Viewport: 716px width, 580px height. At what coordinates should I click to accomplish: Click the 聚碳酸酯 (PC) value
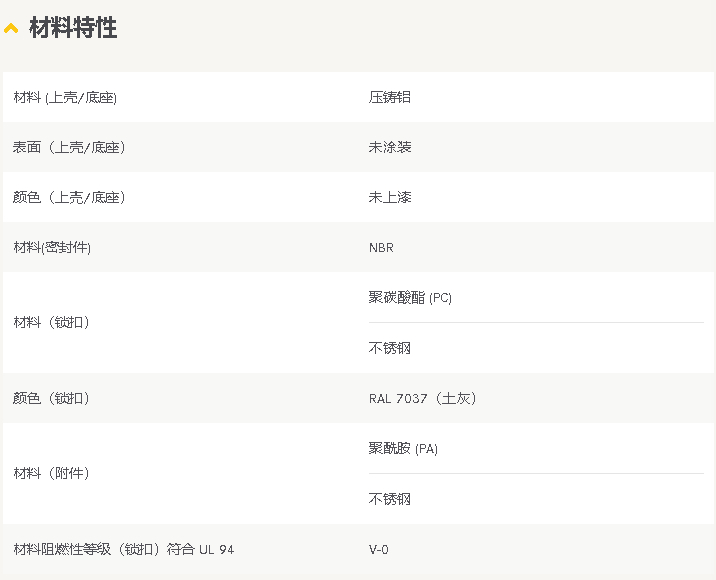pos(410,298)
